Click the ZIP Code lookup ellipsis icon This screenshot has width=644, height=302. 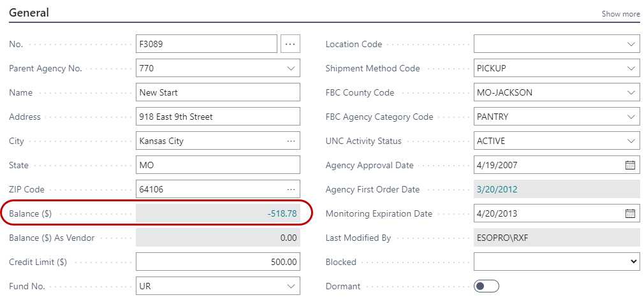point(291,189)
